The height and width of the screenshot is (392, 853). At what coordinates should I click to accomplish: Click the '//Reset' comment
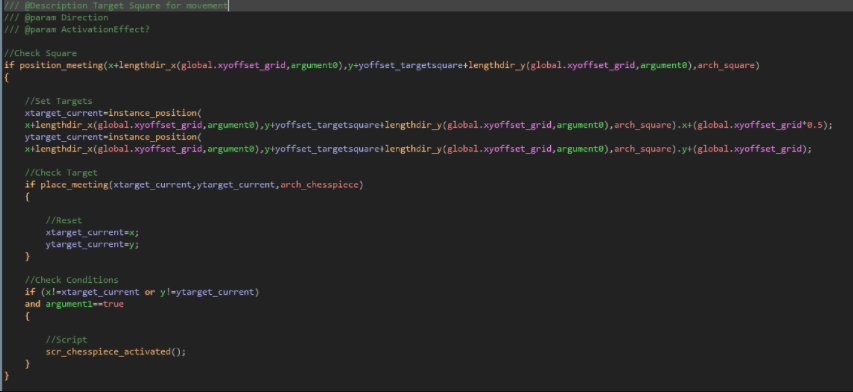(64, 220)
